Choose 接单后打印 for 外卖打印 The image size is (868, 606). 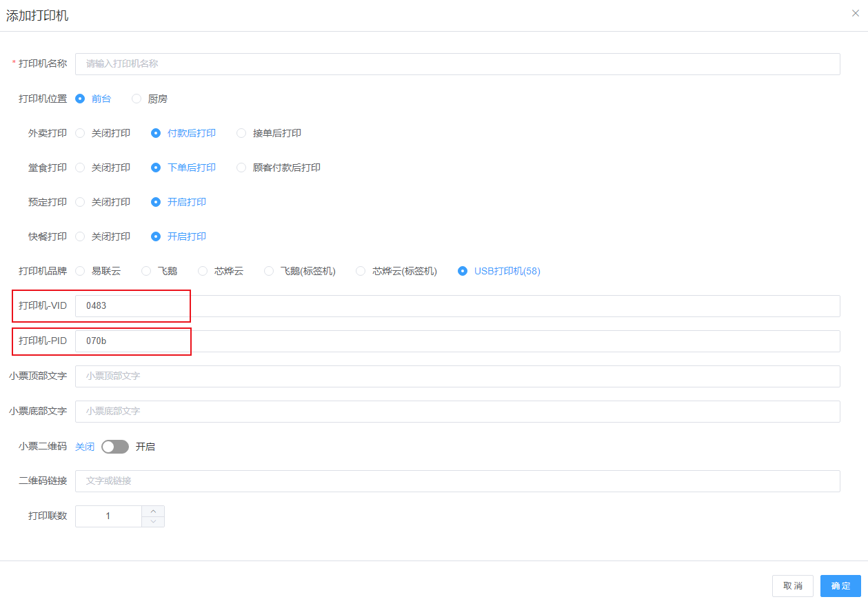point(269,133)
